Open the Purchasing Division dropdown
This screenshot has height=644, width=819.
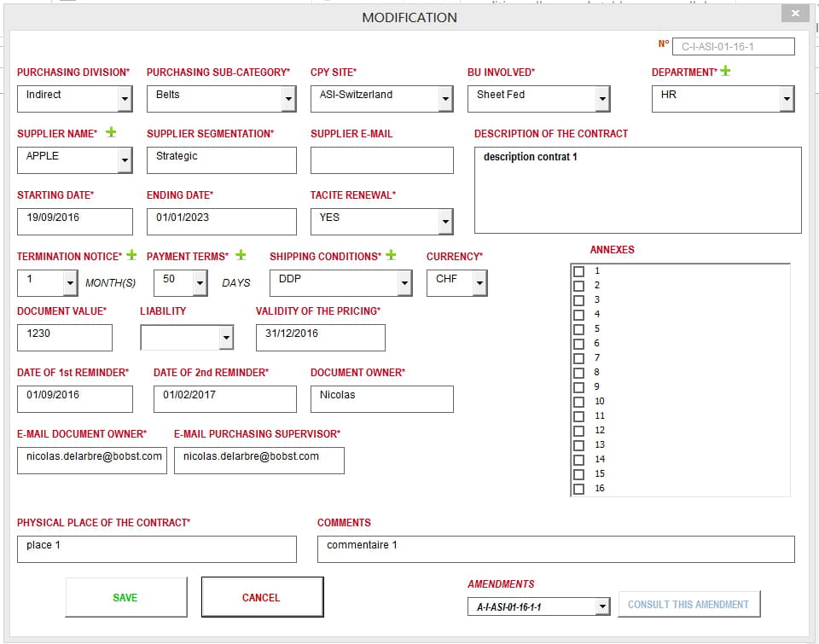coord(125,100)
